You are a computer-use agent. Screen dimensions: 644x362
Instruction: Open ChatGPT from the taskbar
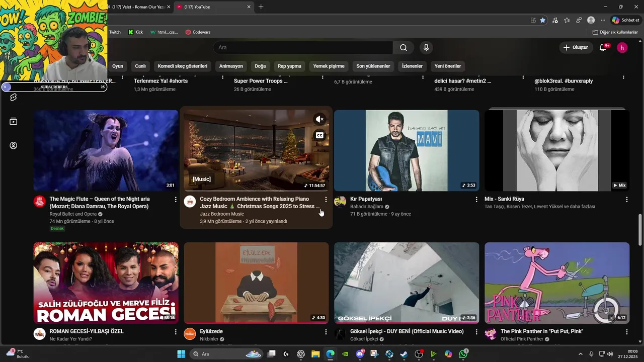click(301, 354)
